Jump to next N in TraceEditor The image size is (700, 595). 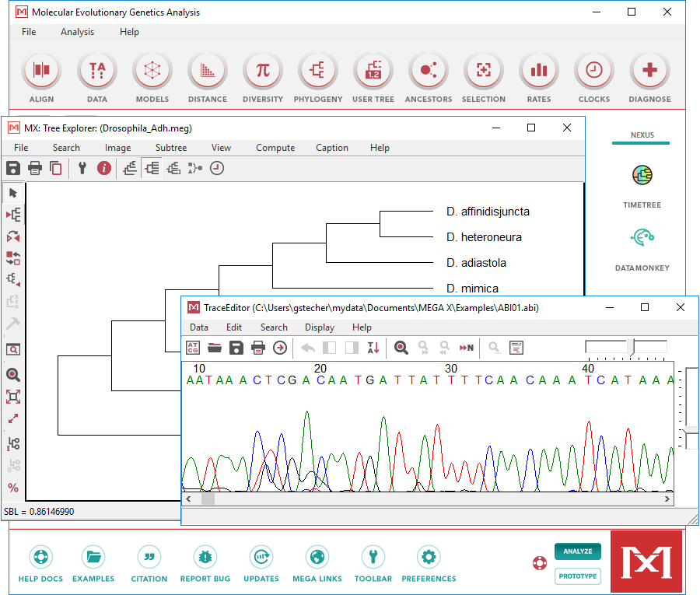coord(466,348)
